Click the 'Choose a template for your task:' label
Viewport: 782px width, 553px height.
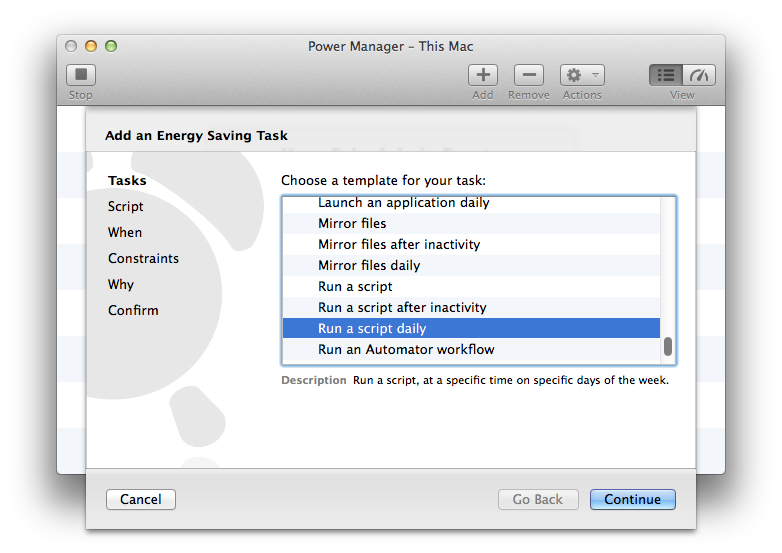(x=383, y=181)
